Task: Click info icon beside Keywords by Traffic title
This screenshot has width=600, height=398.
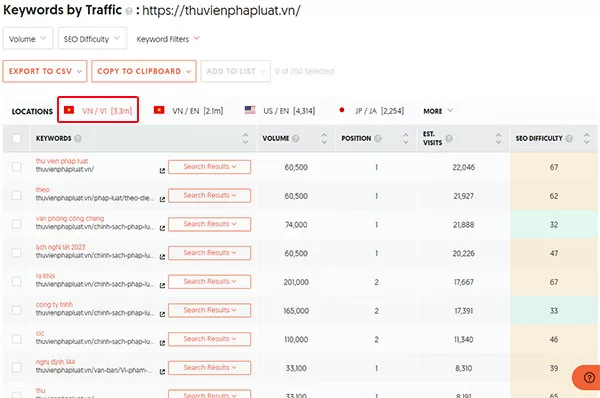Action: pos(129,11)
